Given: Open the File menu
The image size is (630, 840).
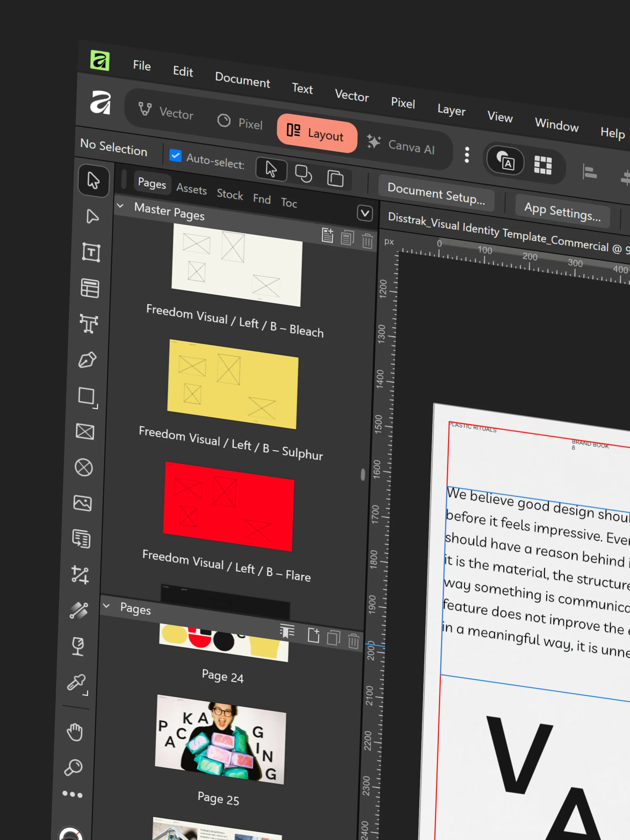Looking at the screenshot, I should (x=142, y=65).
